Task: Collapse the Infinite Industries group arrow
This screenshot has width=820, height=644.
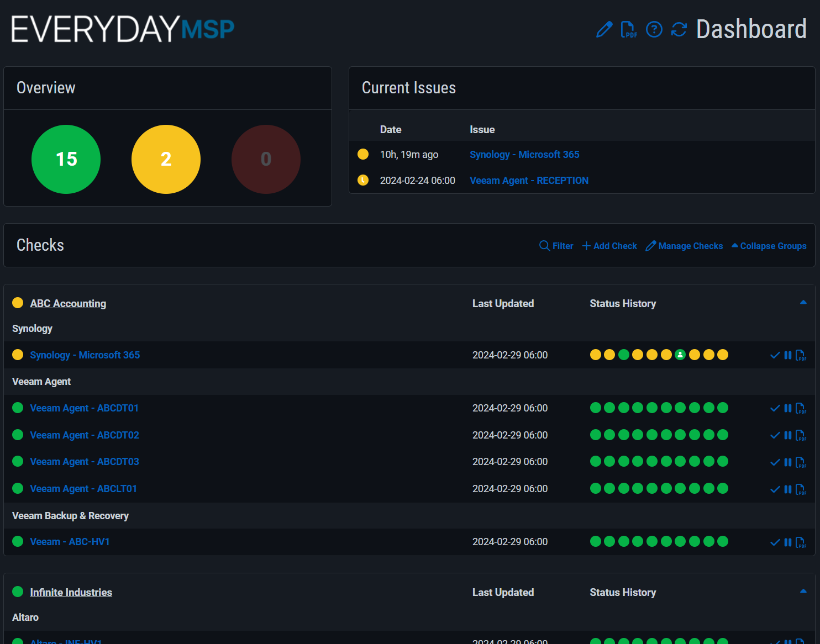Action: coord(803,592)
